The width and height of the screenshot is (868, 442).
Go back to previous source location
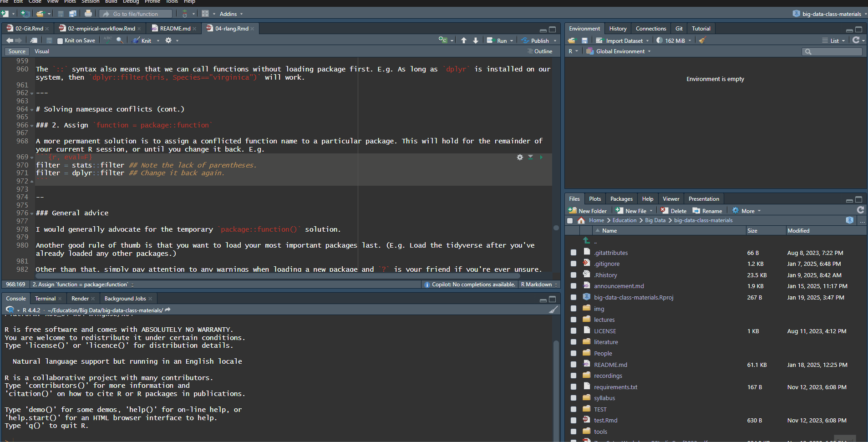(x=10, y=41)
